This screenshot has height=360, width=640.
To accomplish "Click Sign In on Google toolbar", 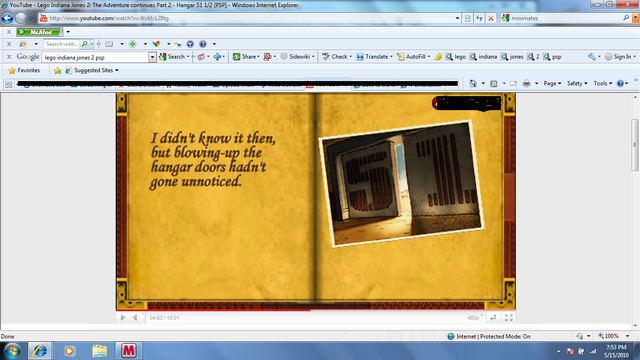I will pos(619,57).
